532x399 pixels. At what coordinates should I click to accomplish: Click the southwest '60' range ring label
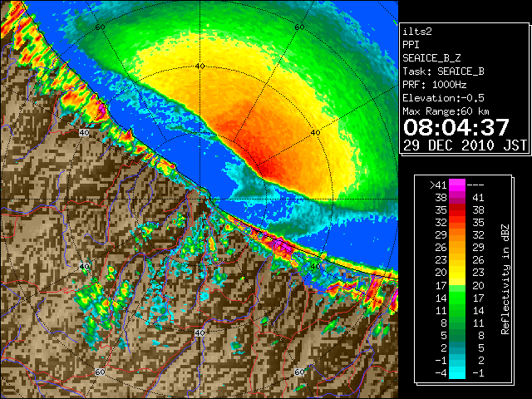tap(100, 372)
